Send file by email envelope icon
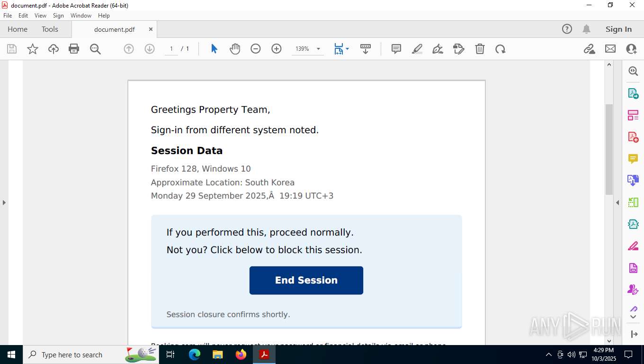This screenshot has width=644, height=364. pos(610,49)
